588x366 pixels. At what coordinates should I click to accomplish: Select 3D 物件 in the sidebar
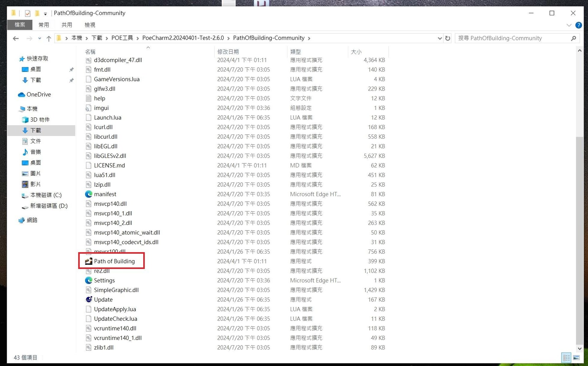[36, 120]
